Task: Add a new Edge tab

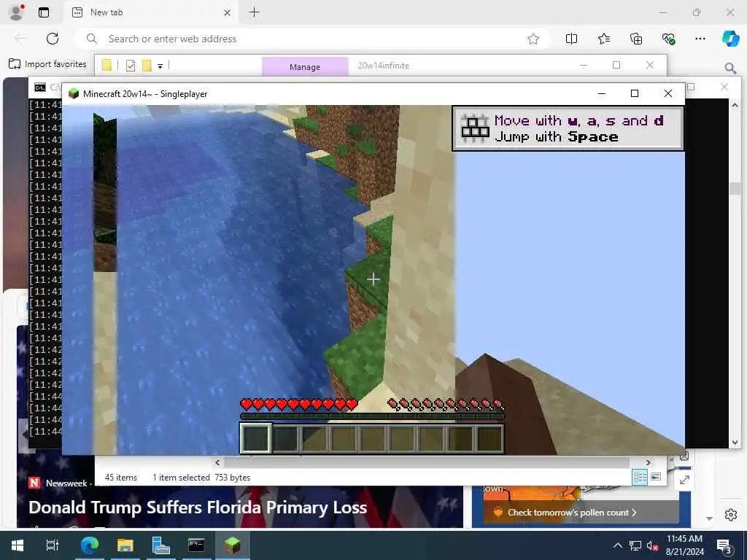Action: pos(255,12)
